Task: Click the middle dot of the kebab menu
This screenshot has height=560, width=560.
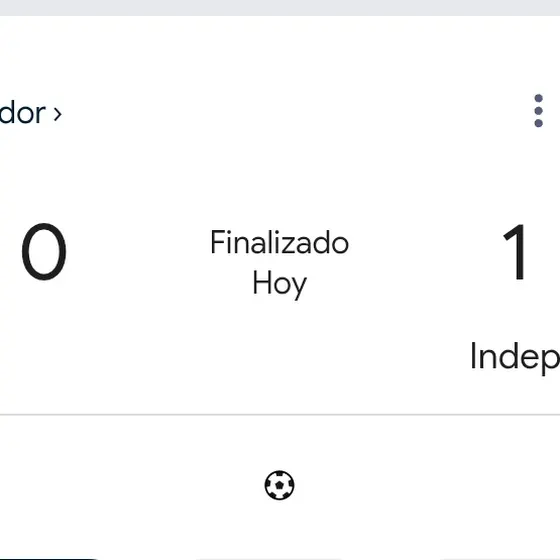Action: (x=538, y=111)
